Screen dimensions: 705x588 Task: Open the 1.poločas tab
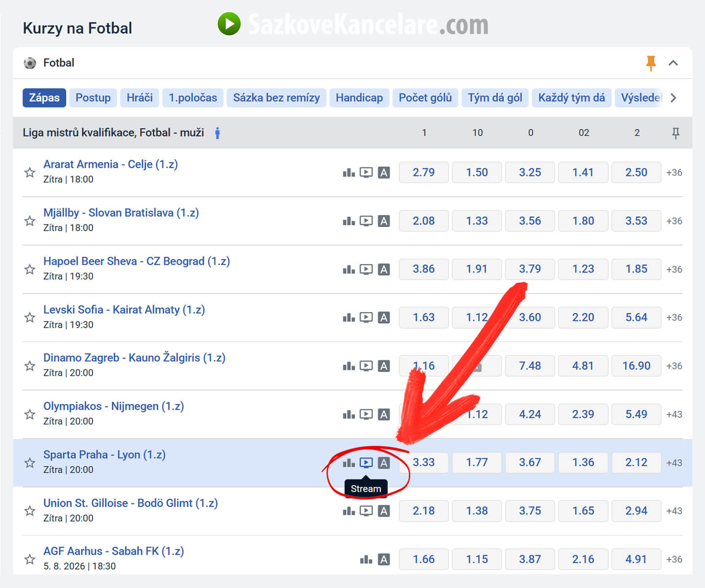193,98
